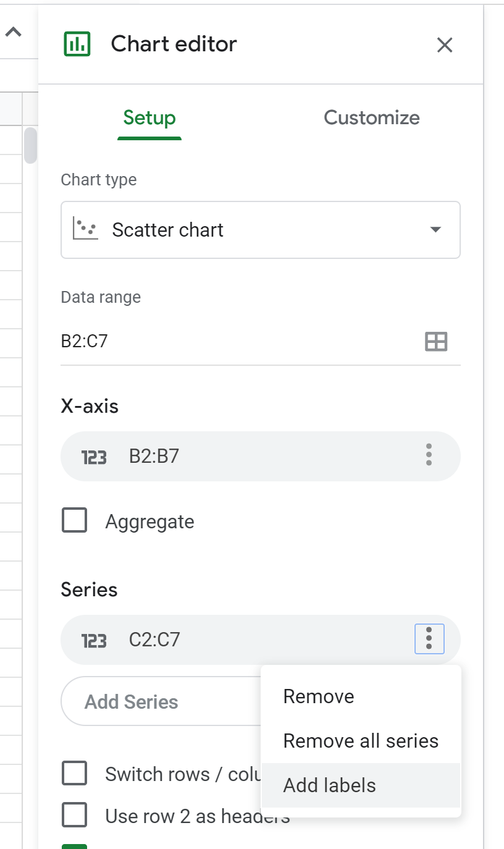This screenshot has width=504, height=849.
Task: Collapse toolbar with the up chevron
Action: pyautogui.click(x=14, y=32)
